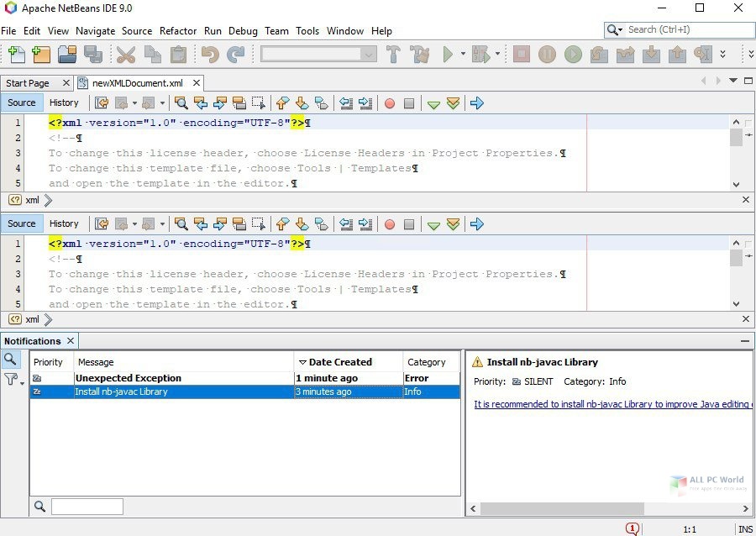Click the Build Project hammer icon
756x536 pixels.
393,54
